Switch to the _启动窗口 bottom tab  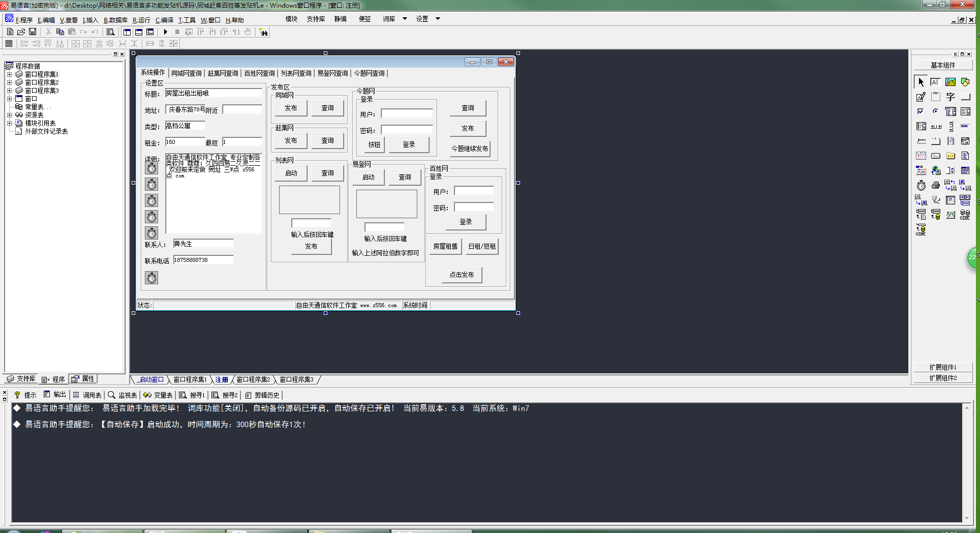(151, 379)
